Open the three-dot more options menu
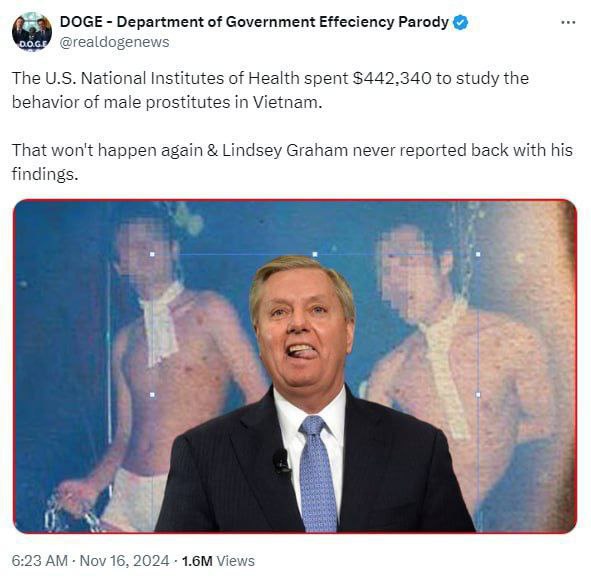The height and width of the screenshot is (577, 591). [x=568, y=23]
